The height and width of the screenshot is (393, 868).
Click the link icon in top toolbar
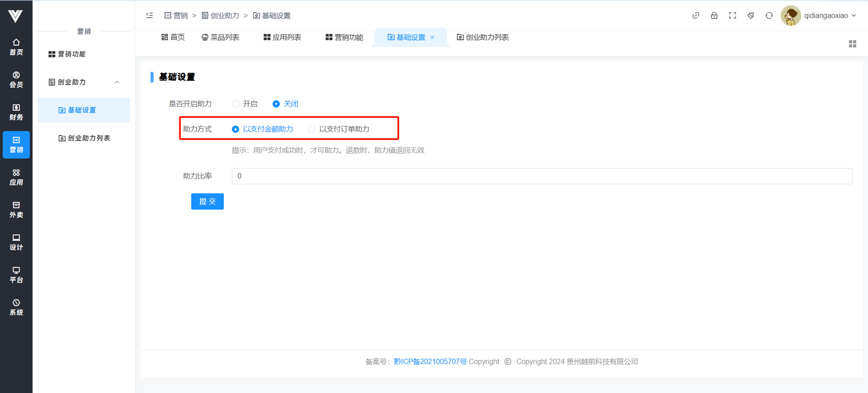(x=696, y=15)
